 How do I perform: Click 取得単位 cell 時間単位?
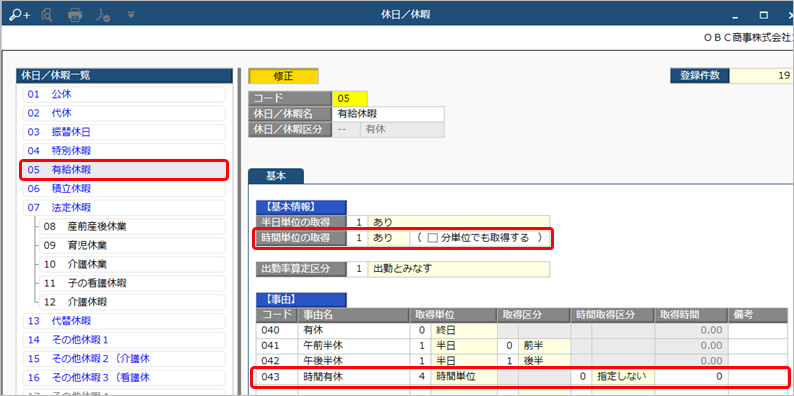pos(463,376)
